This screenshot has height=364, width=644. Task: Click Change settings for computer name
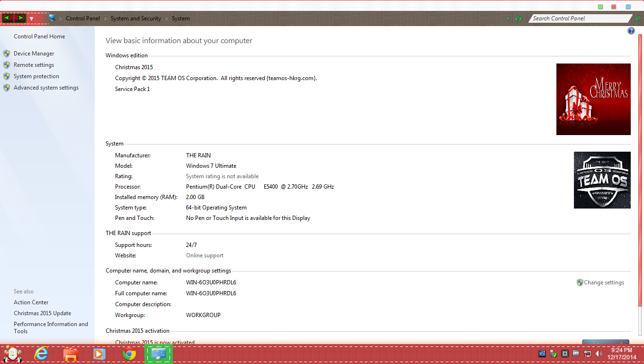click(604, 282)
